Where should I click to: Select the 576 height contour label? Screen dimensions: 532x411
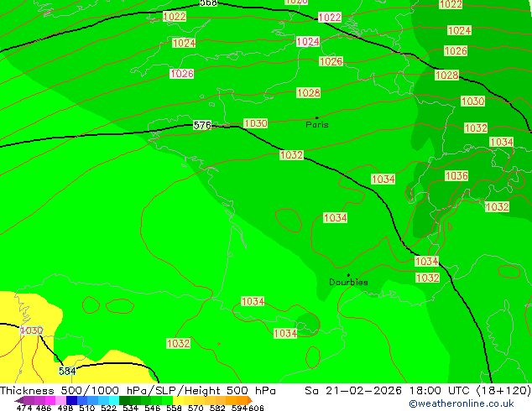(202, 125)
